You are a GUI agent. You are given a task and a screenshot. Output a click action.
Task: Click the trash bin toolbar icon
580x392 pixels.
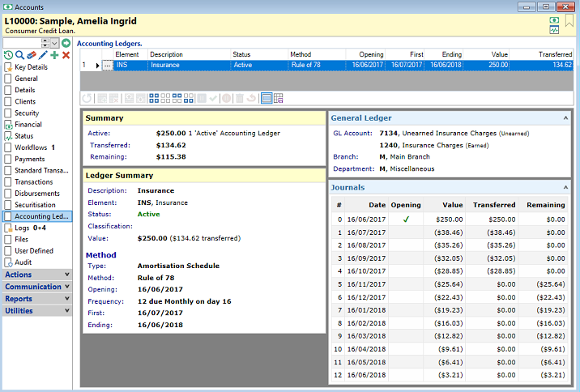(240, 98)
